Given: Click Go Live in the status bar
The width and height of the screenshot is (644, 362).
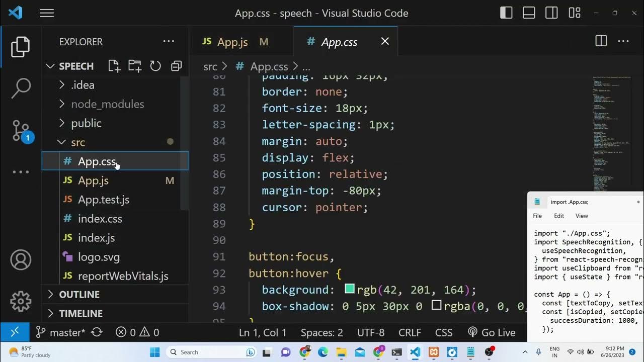Looking at the screenshot, I should 492,332.
